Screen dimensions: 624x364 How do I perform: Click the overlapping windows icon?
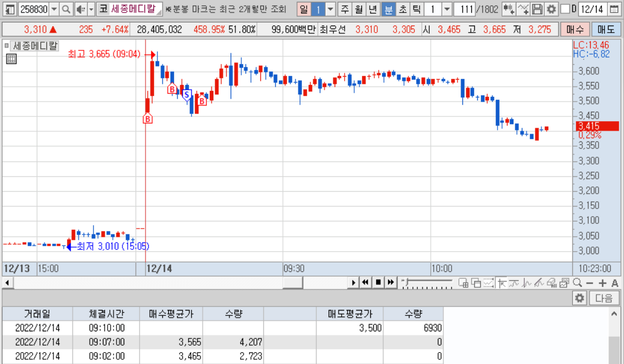pyautogui.click(x=476, y=283)
